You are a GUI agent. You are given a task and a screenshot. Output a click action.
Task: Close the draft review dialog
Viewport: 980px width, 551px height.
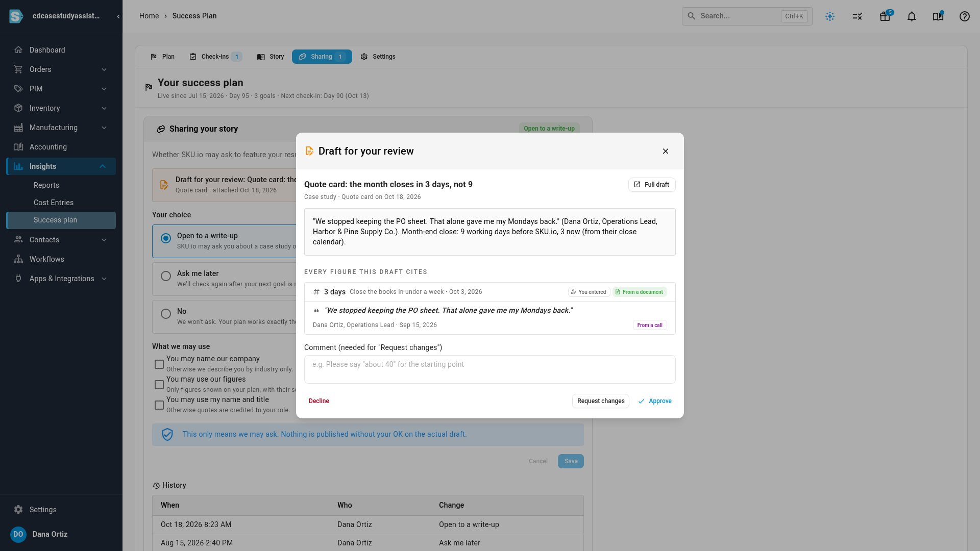tap(666, 151)
